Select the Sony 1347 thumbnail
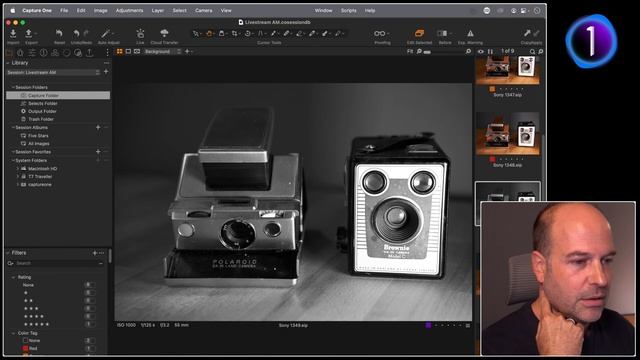The width and height of the screenshot is (640, 360). [x=508, y=71]
